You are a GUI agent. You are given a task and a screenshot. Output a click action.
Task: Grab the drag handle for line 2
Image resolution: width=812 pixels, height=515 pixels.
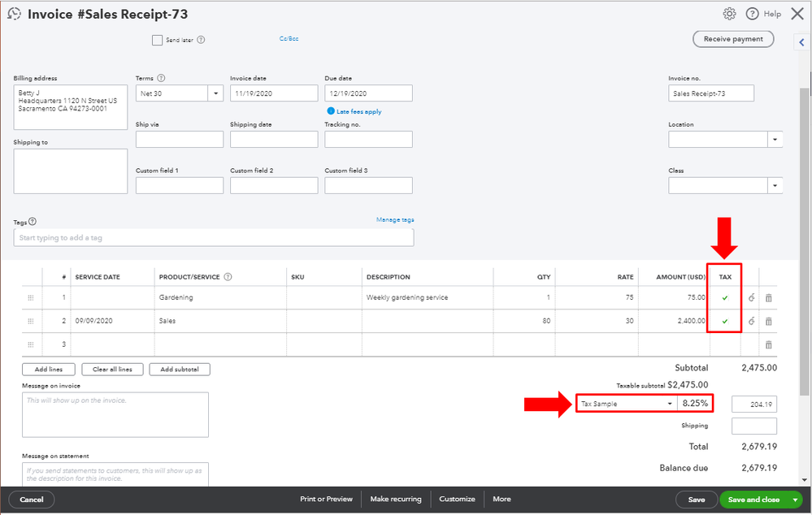coord(31,321)
